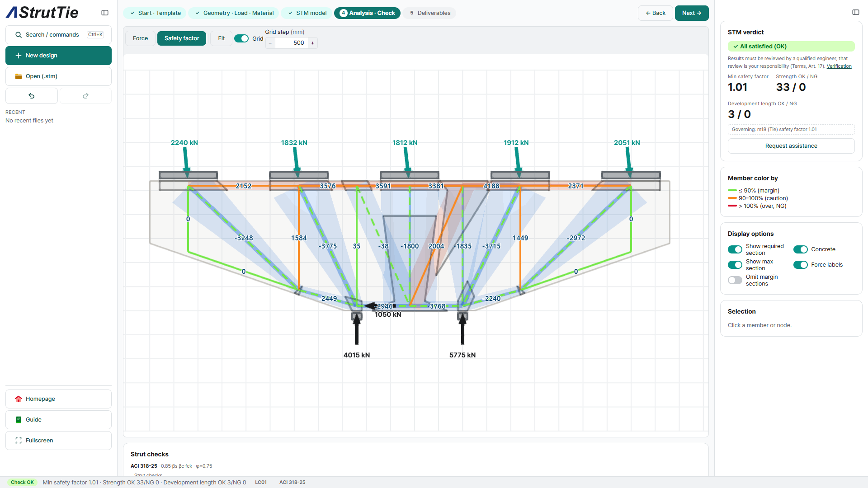Click the Check OK status badge

(22, 482)
